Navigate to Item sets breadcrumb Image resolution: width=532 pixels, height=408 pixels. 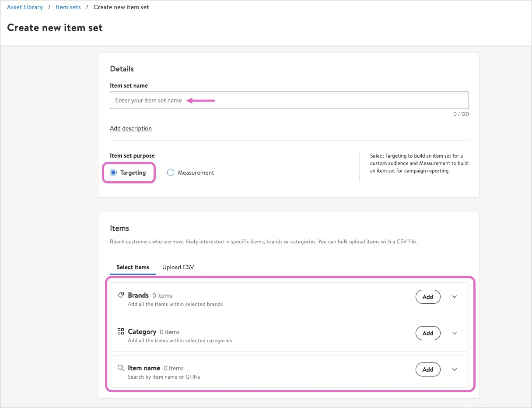(68, 7)
